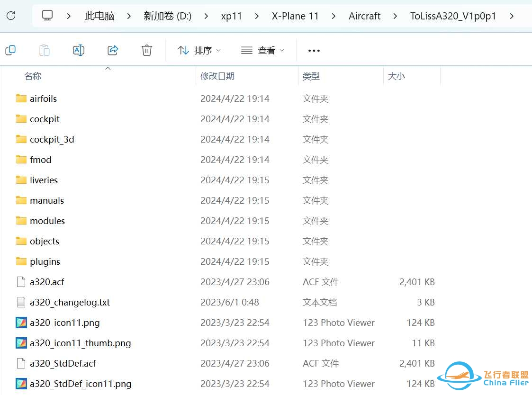Click the Paste icon in the toolbar
Image resolution: width=532 pixels, height=395 pixels.
click(x=45, y=50)
